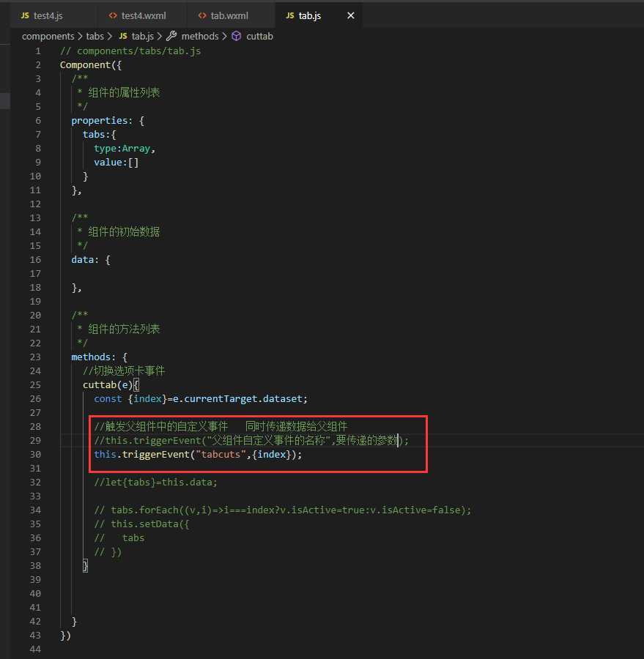644x659 pixels.
Task: Click 'tab.js' in the breadcrumb path
Action: (x=143, y=37)
